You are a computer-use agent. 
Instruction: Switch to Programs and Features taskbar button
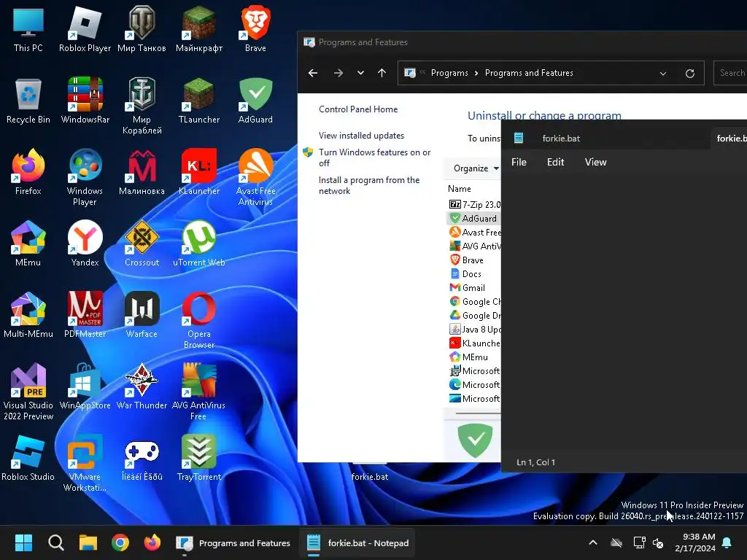point(233,542)
